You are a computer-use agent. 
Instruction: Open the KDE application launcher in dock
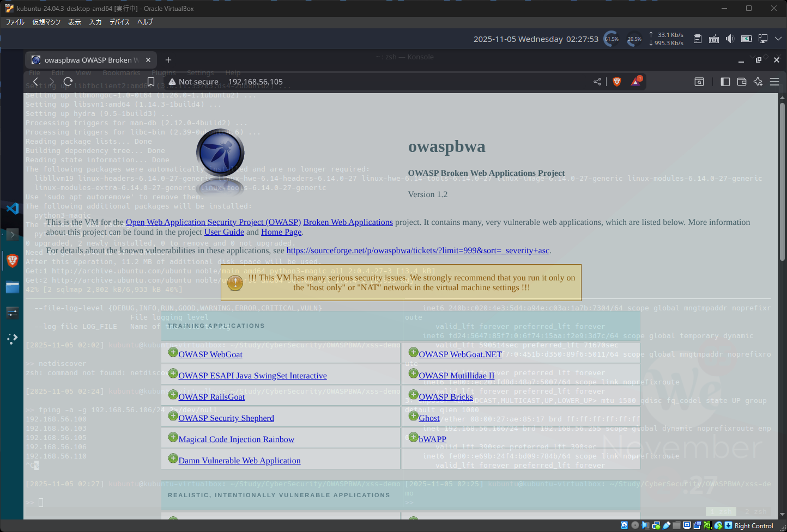(12, 339)
